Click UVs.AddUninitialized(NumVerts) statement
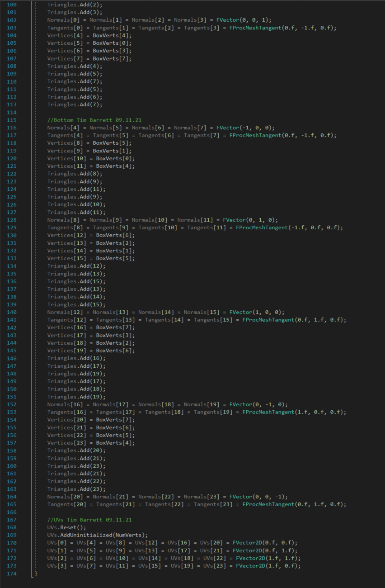The image size is (385, 588). pos(98,535)
